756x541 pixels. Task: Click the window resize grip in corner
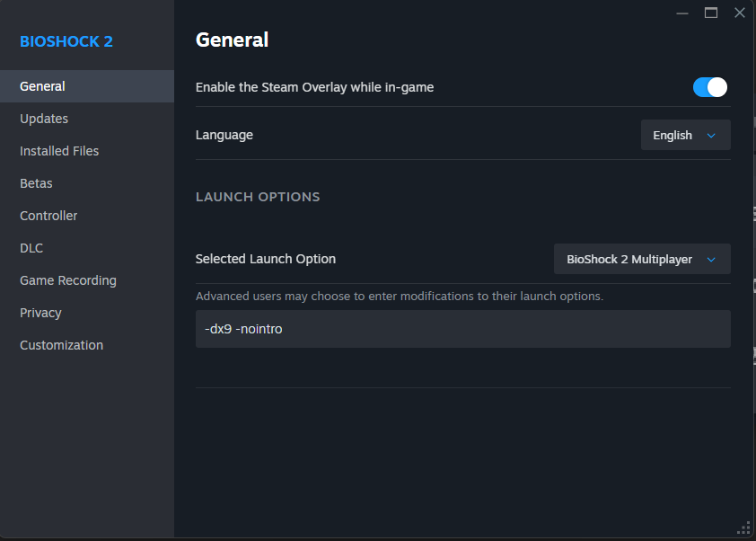pyautogui.click(x=743, y=528)
